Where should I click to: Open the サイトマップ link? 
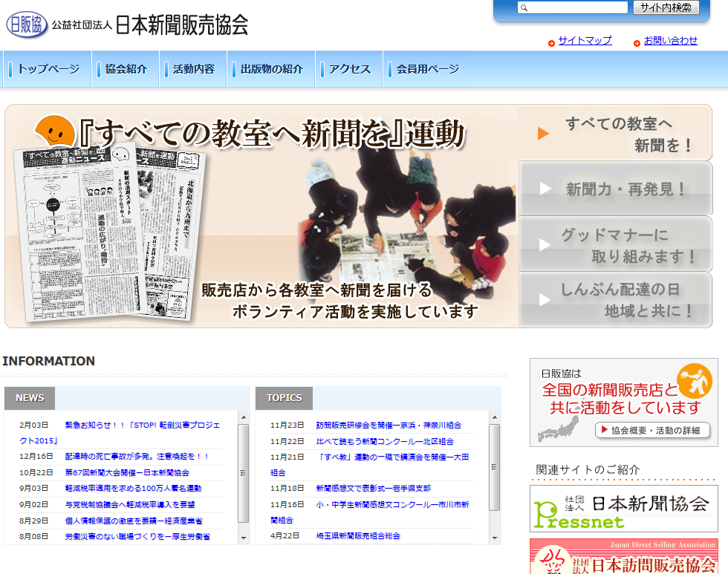(x=585, y=40)
